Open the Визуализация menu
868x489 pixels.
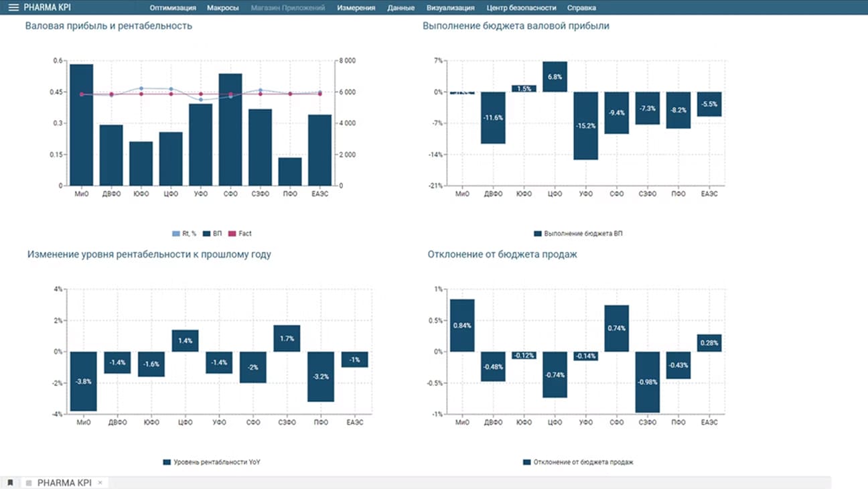(450, 8)
